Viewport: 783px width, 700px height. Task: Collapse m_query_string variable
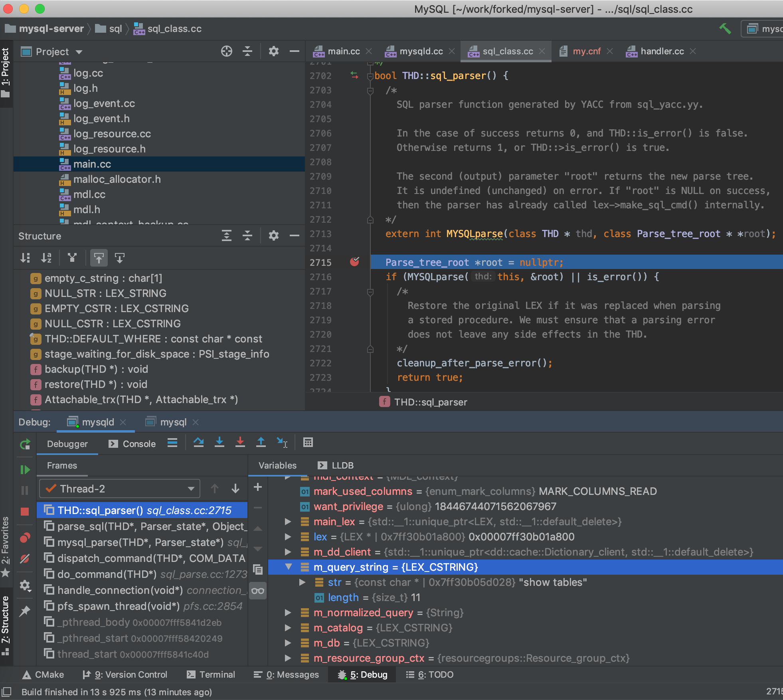pyautogui.click(x=289, y=567)
